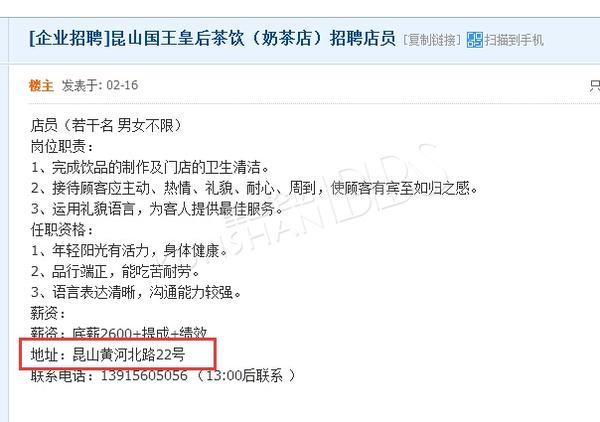
Task: Click the 复制链接 copy link
Action: [x=432, y=40]
